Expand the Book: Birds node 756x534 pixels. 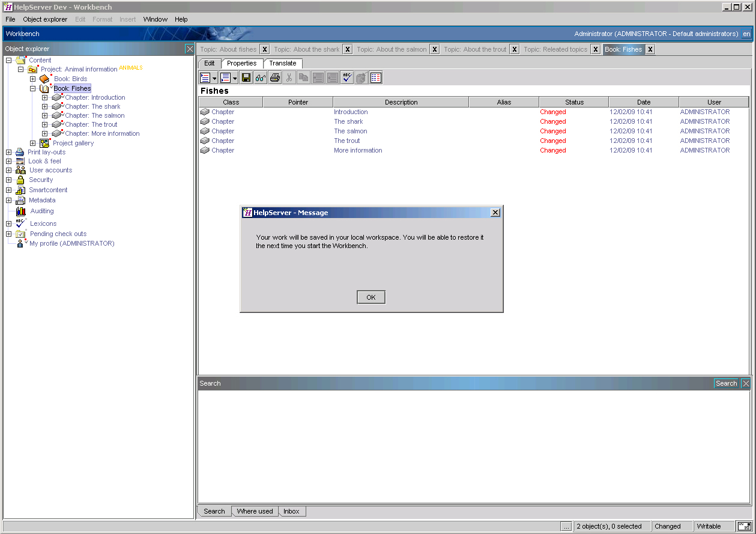[x=33, y=79]
